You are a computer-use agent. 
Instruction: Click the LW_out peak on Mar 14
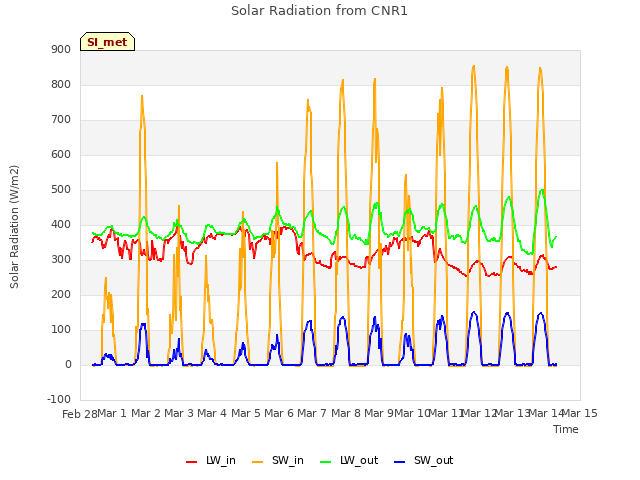(x=542, y=190)
